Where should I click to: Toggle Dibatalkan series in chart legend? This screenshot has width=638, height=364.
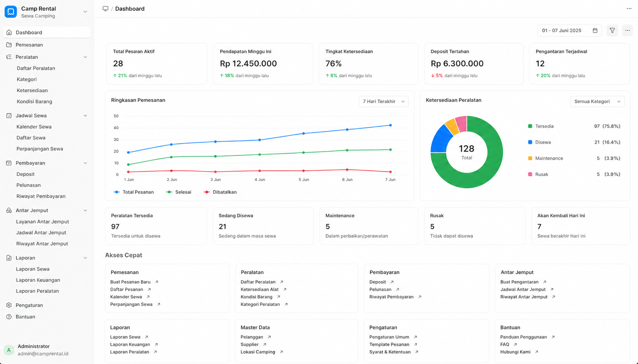click(x=220, y=192)
